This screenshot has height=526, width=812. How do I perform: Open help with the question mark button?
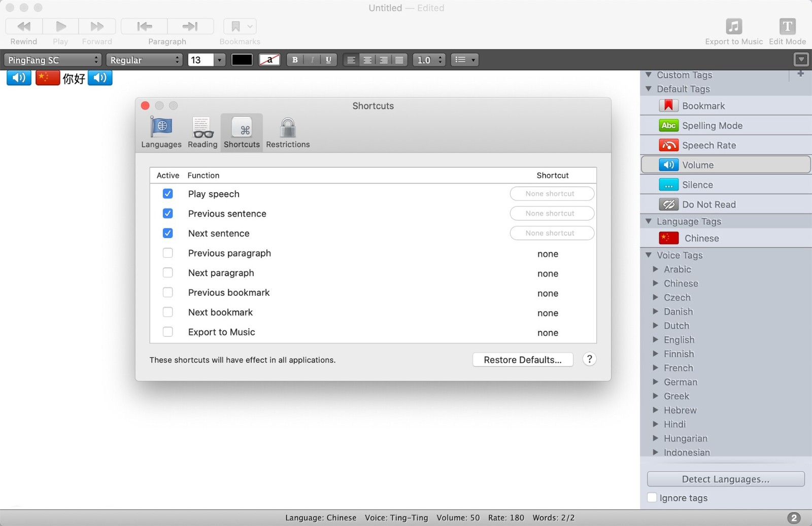pyautogui.click(x=589, y=359)
